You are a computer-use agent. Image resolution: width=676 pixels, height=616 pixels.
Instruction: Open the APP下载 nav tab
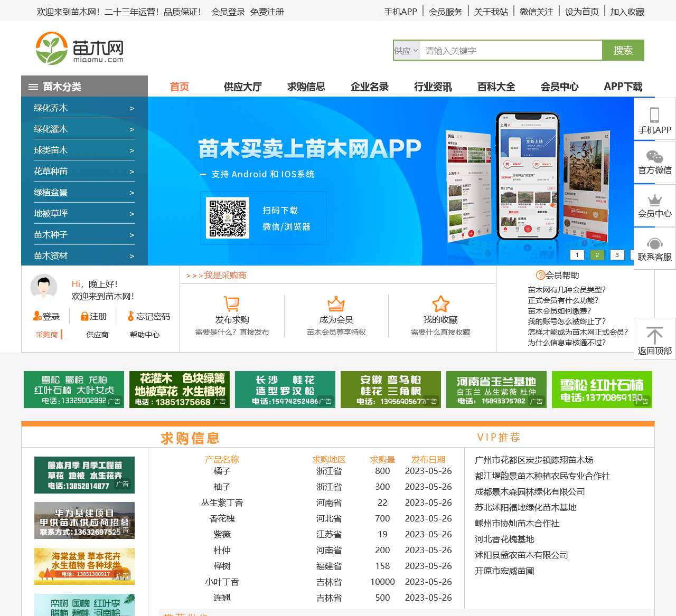623,87
